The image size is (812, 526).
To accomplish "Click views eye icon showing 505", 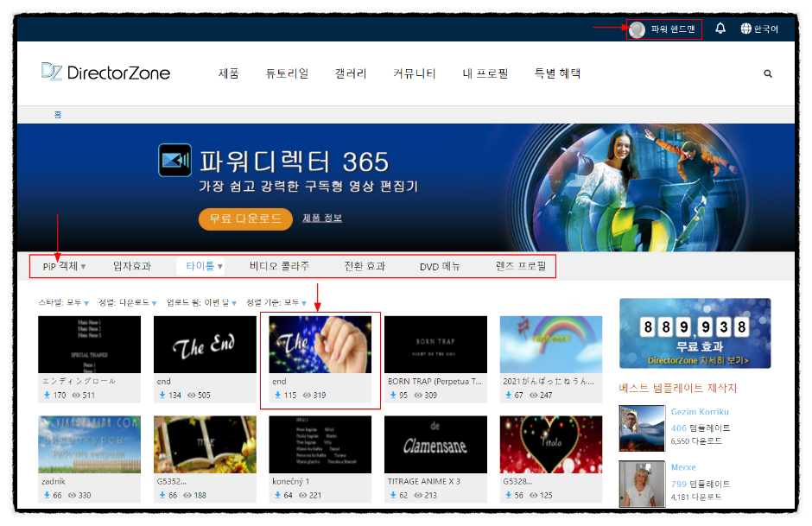I will [192, 395].
